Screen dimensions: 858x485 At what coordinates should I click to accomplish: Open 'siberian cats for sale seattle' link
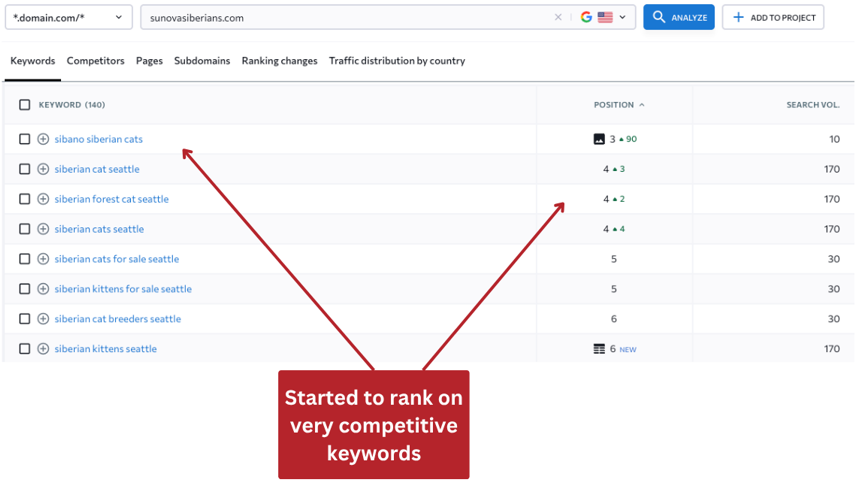coord(117,259)
